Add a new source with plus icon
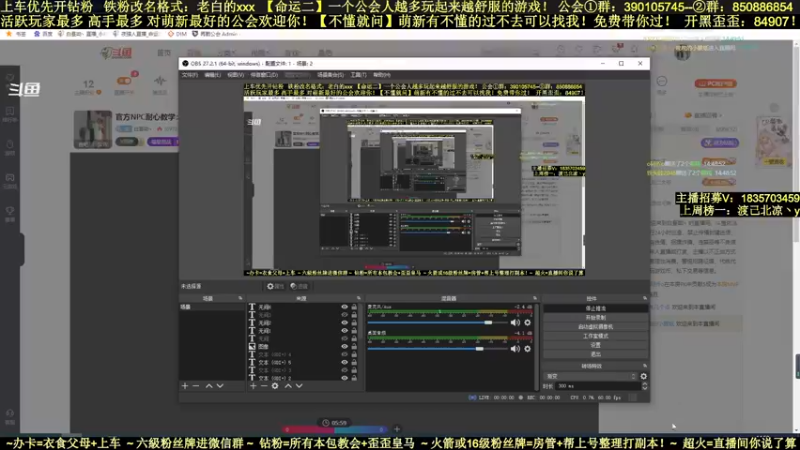Screen dimensions: 800x450 click(x=253, y=386)
